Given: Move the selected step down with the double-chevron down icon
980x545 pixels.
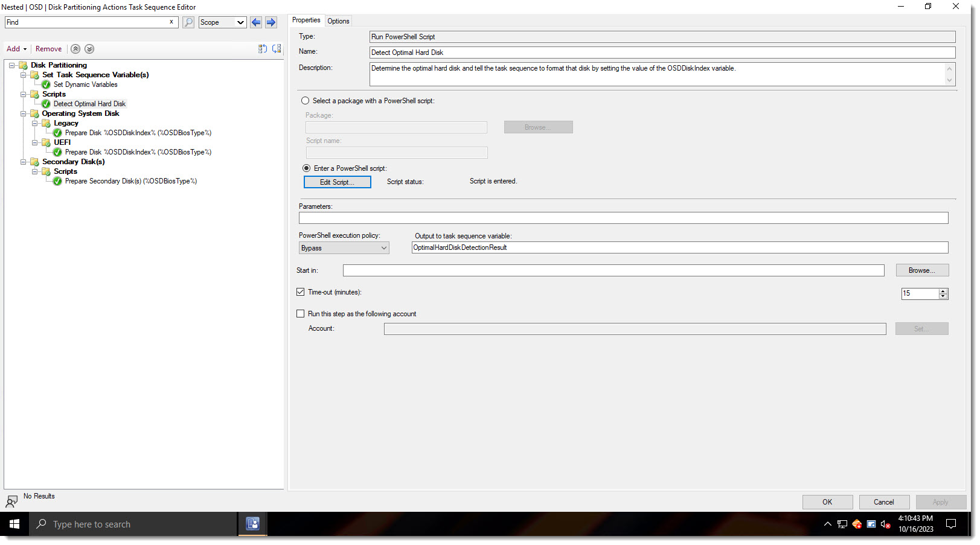Looking at the screenshot, I should point(89,49).
